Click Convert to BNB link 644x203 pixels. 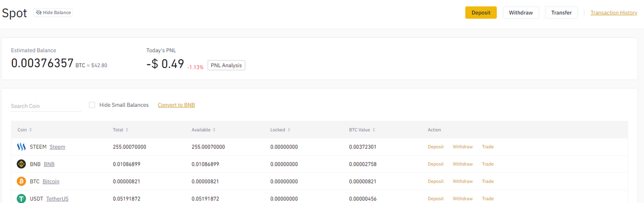[x=176, y=105]
